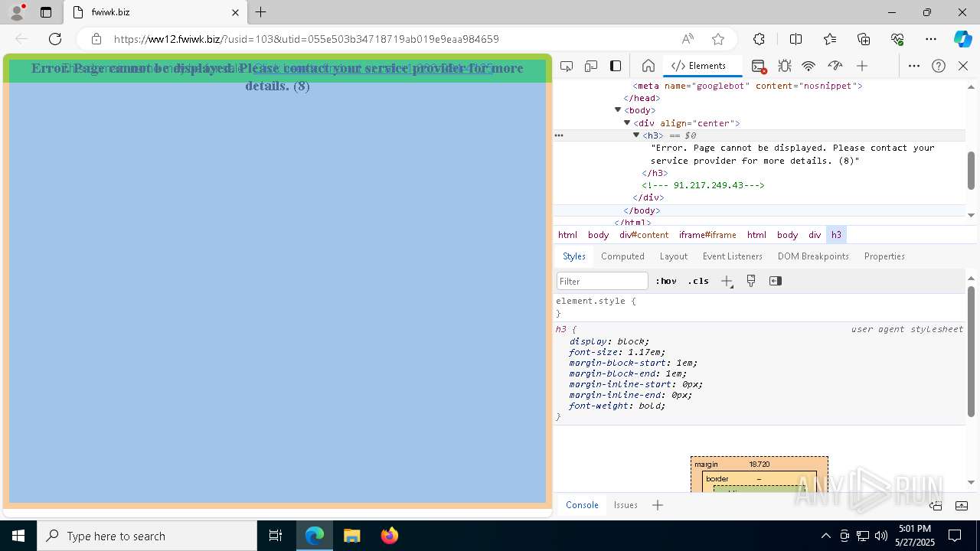
Task: Click the DOM tree vertical scrollbar thumb
Action: pos(971,170)
